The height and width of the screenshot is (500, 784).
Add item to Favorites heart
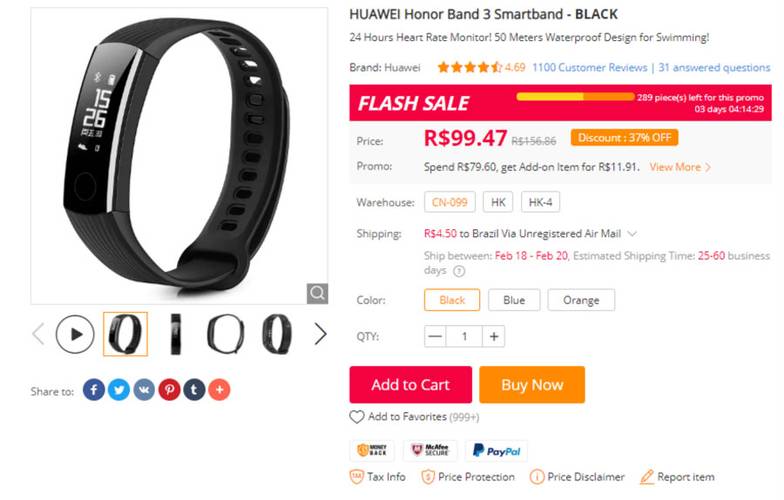click(x=356, y=416)
